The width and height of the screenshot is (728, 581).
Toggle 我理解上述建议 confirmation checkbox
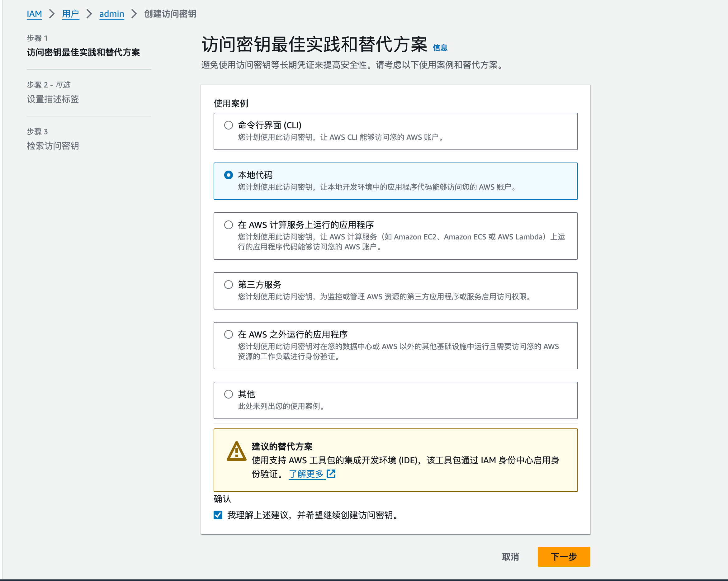218,515
